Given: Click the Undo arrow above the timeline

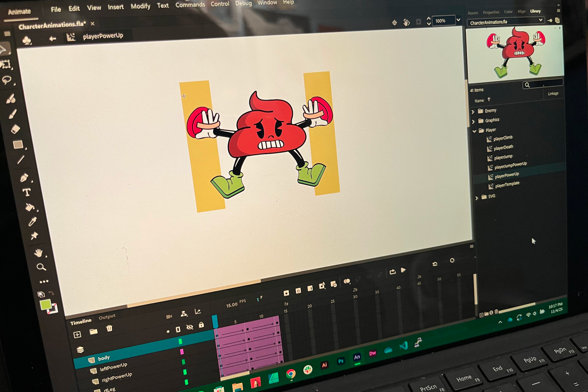Looking at the screenshot, I should (x=435, y=264).
